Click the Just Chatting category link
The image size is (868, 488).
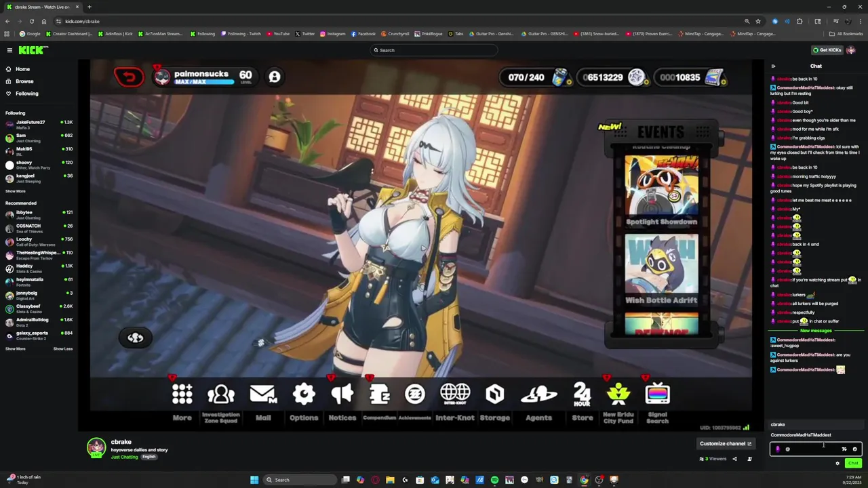[124, 457]
